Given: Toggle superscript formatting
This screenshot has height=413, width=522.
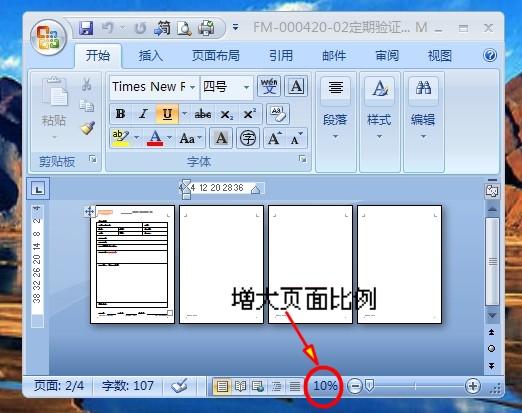Looking at the screenshot, I should [250, 114].
